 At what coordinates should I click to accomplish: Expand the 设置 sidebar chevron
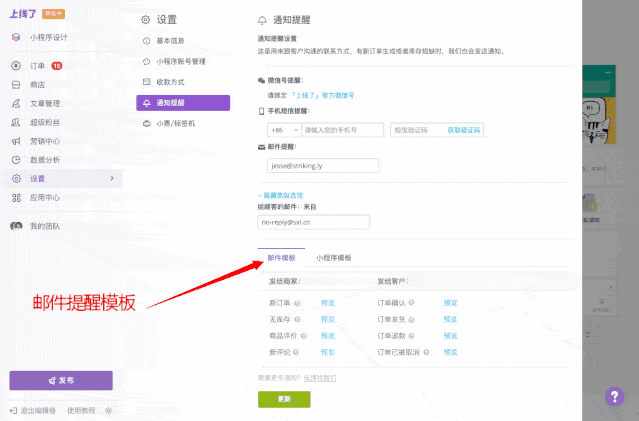[x=112, y=179]
